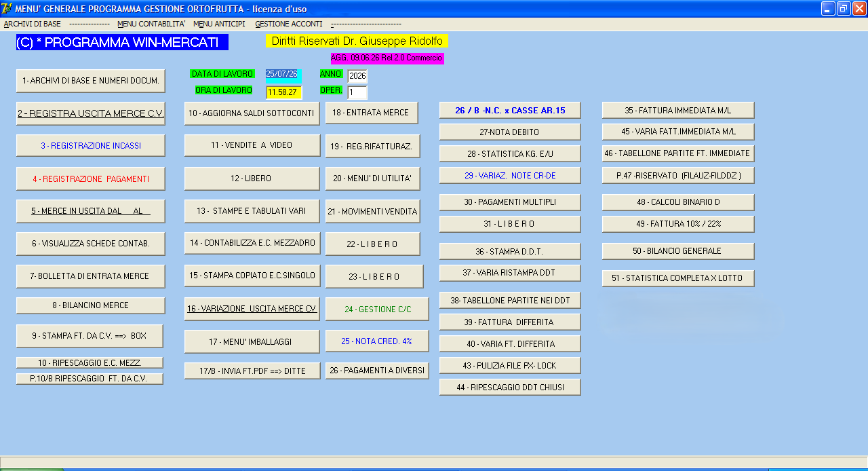Open the MENU ANTICIPI menu

(219, 24)
